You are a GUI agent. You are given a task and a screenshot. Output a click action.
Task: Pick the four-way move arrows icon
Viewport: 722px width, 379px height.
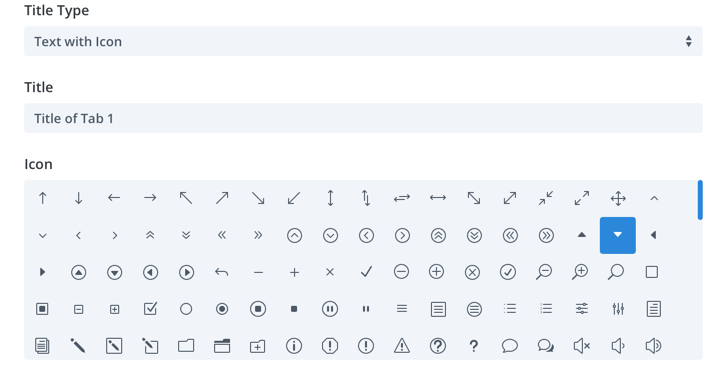(618, 198)
